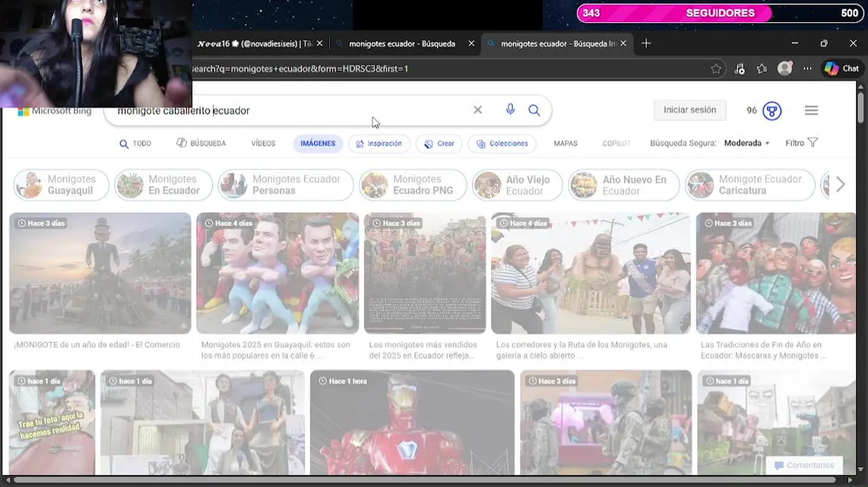Screen dimensions: 868x487
Task: Select the TODO search category
Action: (135, 143)
